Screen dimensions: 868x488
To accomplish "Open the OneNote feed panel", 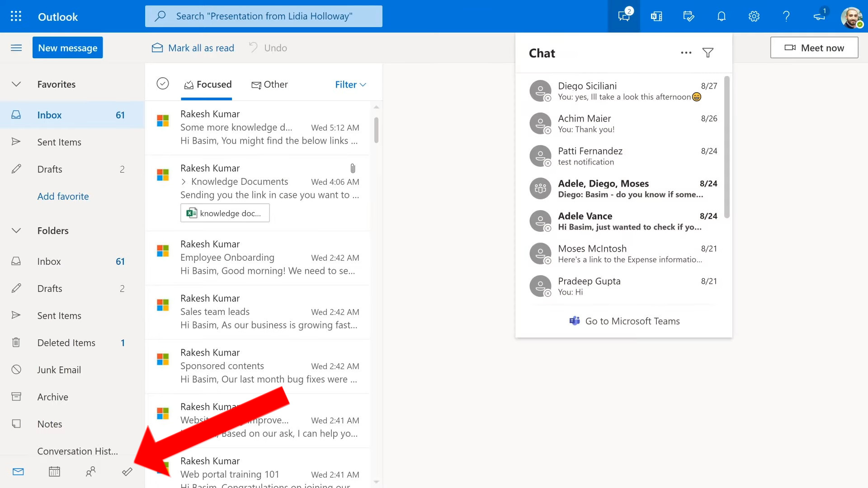I will (x=656, y=16).
